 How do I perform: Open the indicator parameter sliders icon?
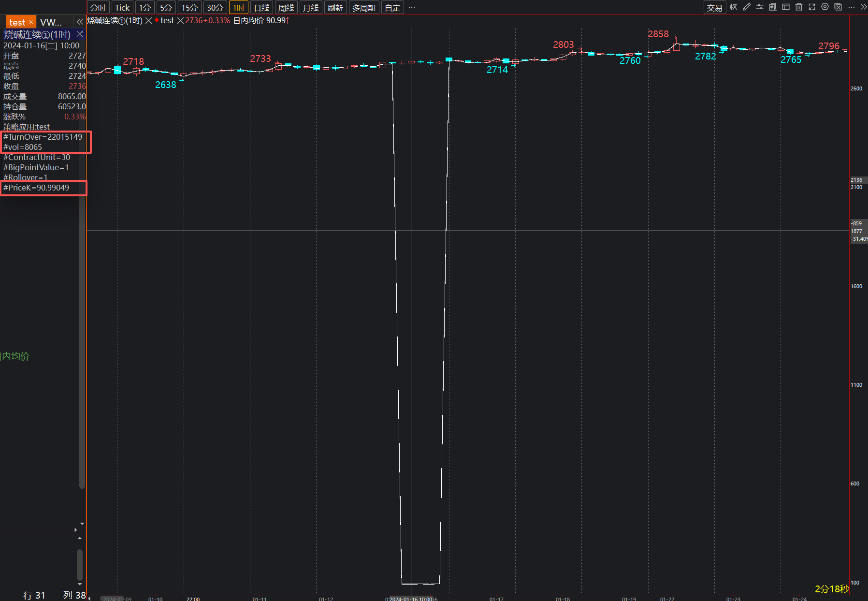pos(760,7)
